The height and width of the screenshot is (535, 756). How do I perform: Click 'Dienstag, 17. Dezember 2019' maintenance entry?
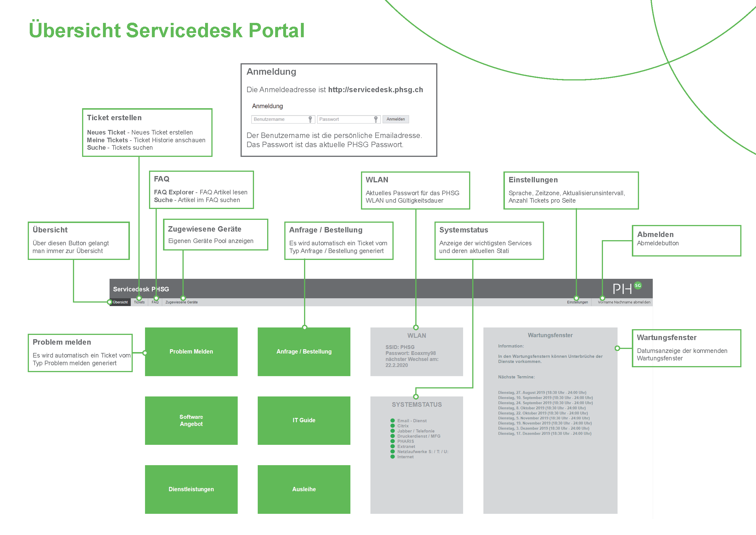pos(545,434)
